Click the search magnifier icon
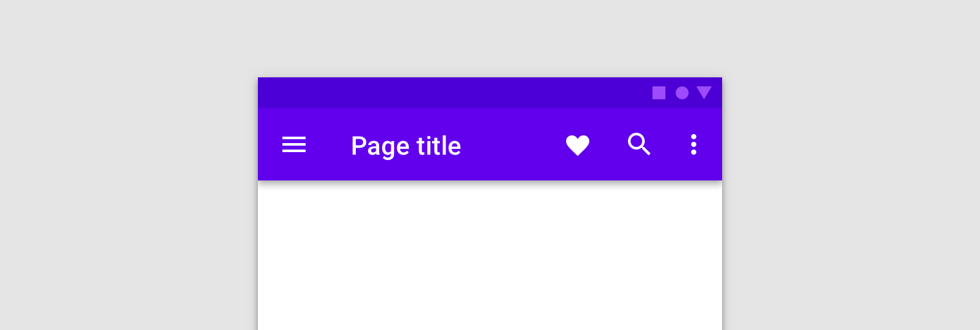The width and height of the screenshot is (980, 330). [639, 144]
